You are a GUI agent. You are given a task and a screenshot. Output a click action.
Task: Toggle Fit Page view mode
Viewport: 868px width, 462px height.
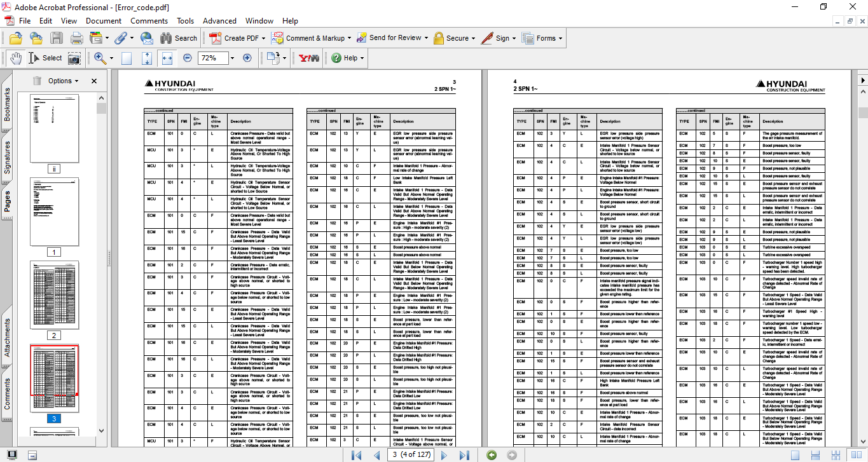(147, 58)
